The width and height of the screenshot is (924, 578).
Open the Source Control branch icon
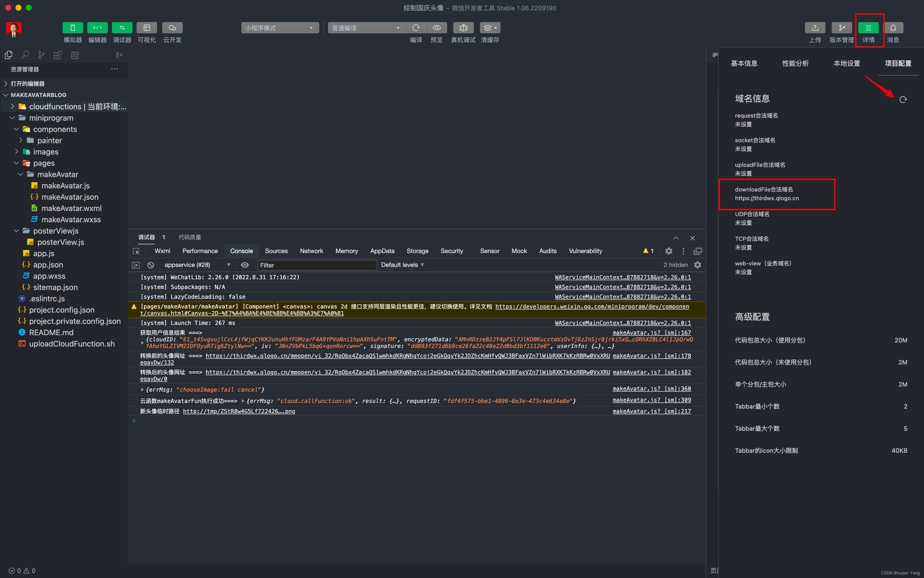tap(41, 55)
